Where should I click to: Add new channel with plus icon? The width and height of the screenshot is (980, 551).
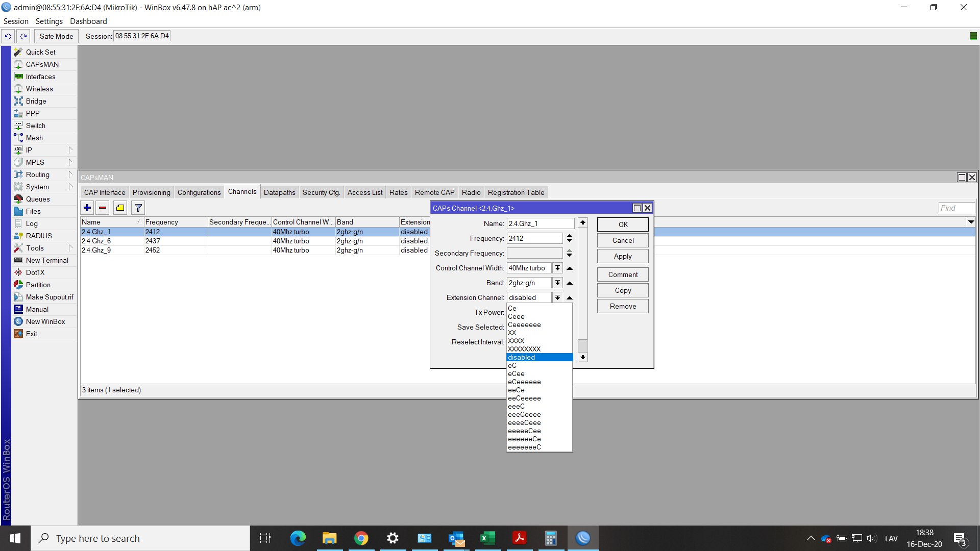pos(87,208)
